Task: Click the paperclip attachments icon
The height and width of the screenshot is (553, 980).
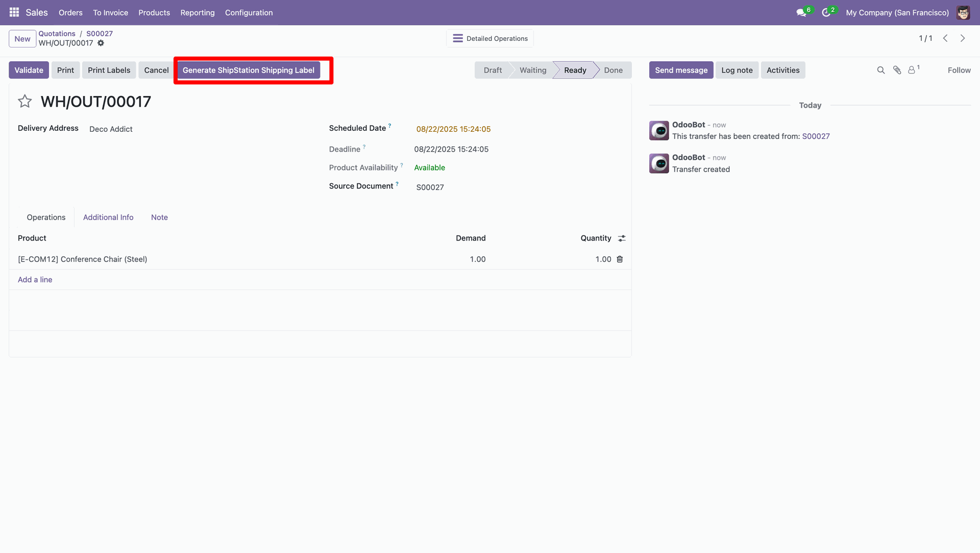Action: click(897, 70)
